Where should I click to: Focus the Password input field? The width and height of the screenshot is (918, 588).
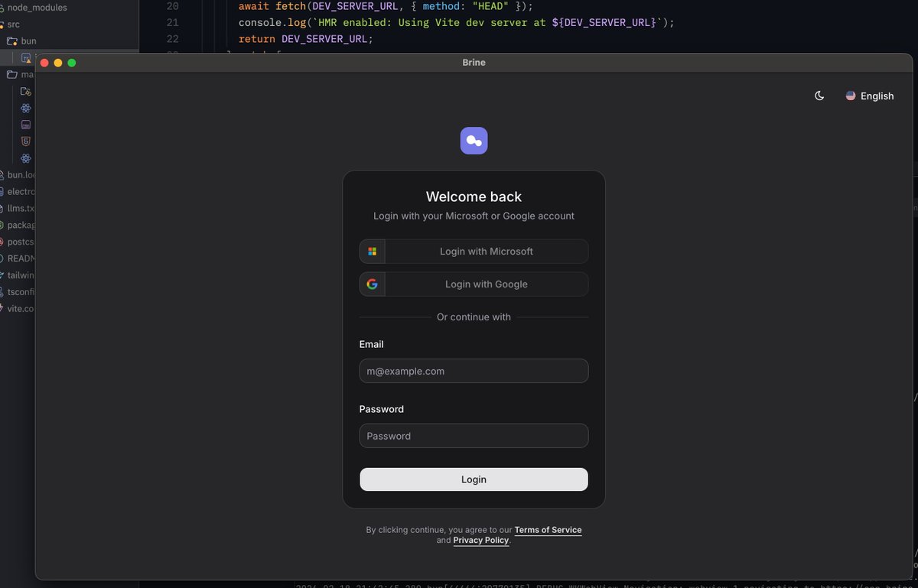(x=474, y=436)
